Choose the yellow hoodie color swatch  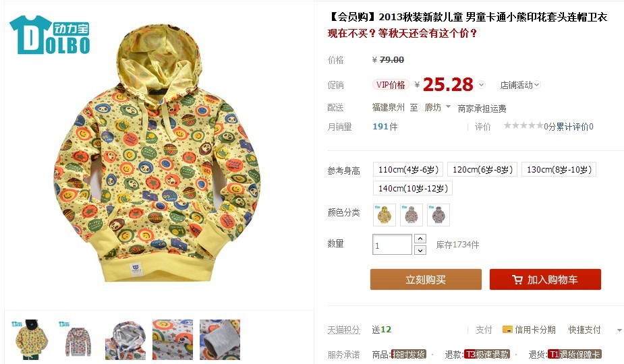pyautogui.click(x=385, y=215)
